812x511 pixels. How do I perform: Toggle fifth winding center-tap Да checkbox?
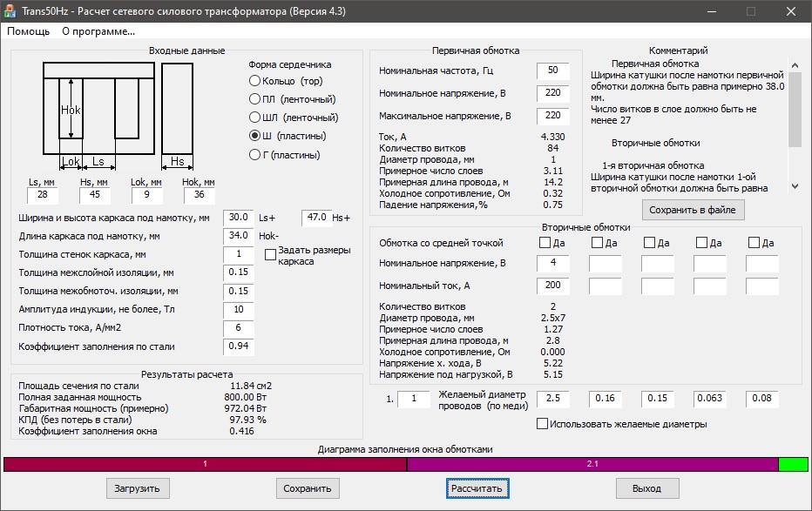coord(754,243)
